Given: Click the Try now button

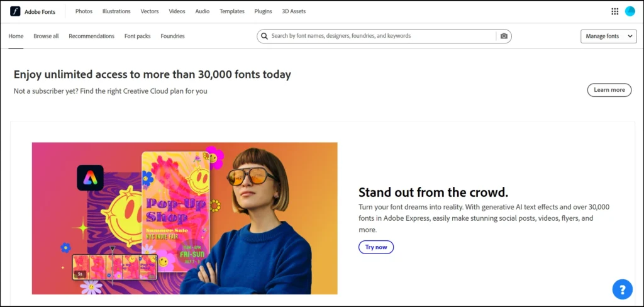Looking at the screenshot, I should 376,247.
